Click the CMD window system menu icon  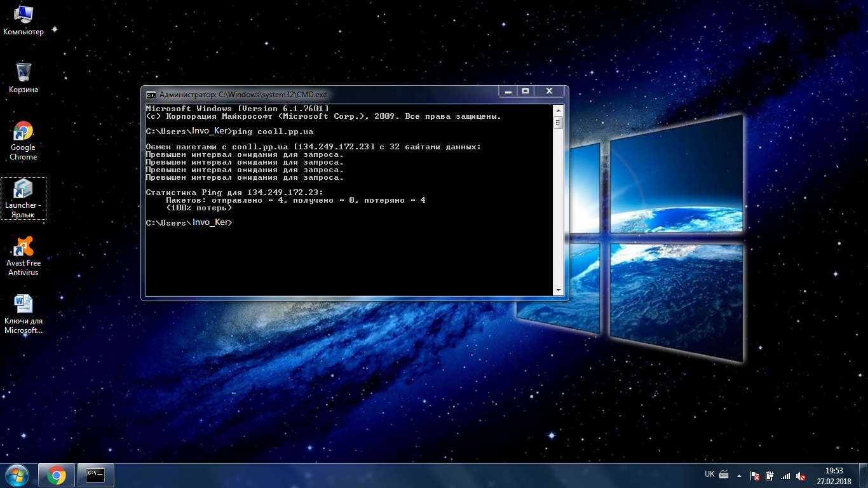151,95
